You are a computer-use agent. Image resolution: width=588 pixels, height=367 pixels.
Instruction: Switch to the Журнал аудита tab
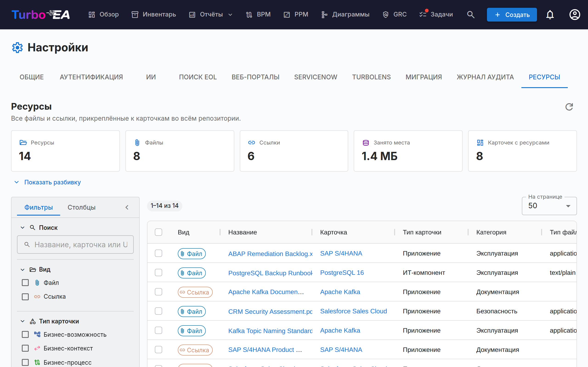click(x=485, y=77)
